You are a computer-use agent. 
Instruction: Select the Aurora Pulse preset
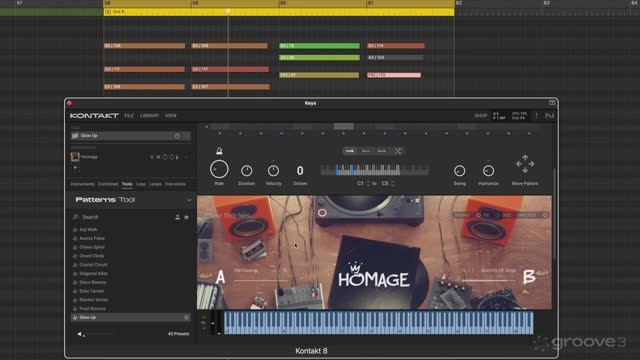(92, 238)
